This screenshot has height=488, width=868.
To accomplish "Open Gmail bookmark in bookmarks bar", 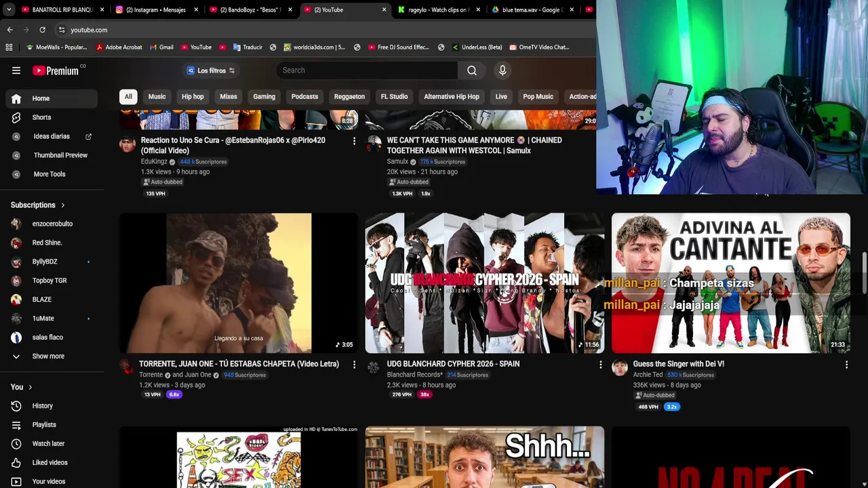I will [x=161, y=47].
